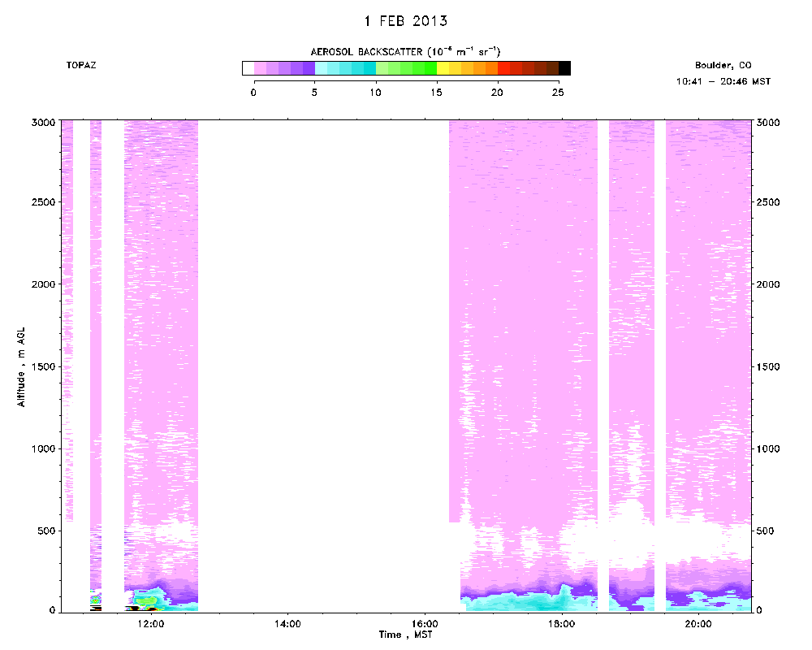Click the 'Altitude , m AGL' axis label

(21, 367)
